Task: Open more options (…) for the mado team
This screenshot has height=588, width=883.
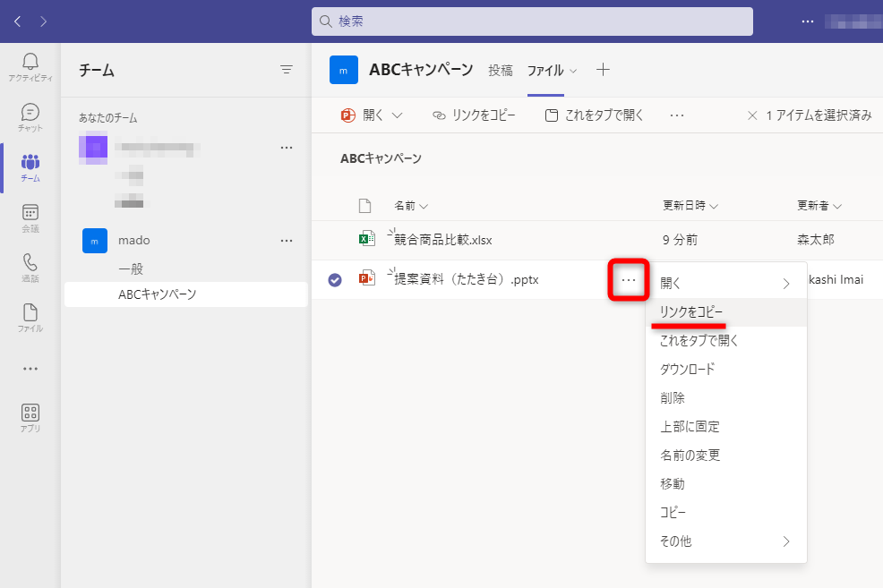Action: pos(287,240)
